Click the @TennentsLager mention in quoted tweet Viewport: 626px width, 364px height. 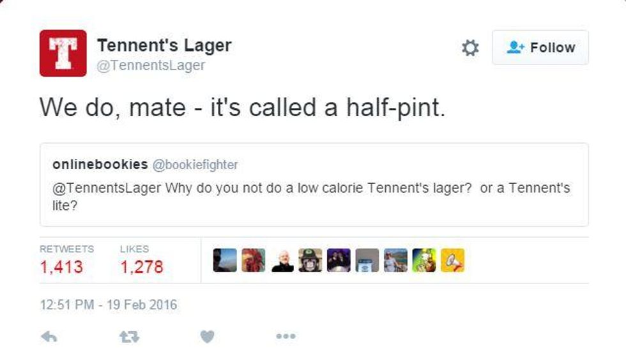point(107,188)
